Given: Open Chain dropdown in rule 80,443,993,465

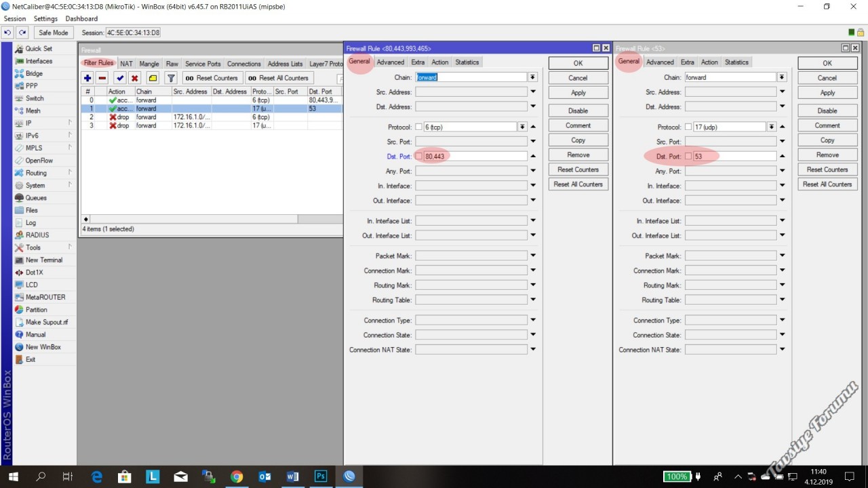Looking at the screenshot, I should 533,77.
